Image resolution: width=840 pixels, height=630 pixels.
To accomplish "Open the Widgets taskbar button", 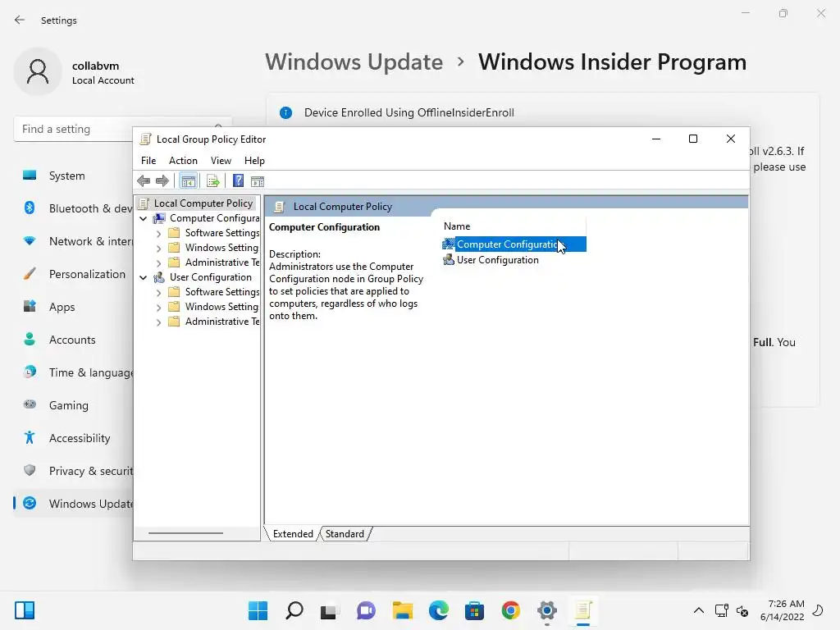I will tap(25, 610).
